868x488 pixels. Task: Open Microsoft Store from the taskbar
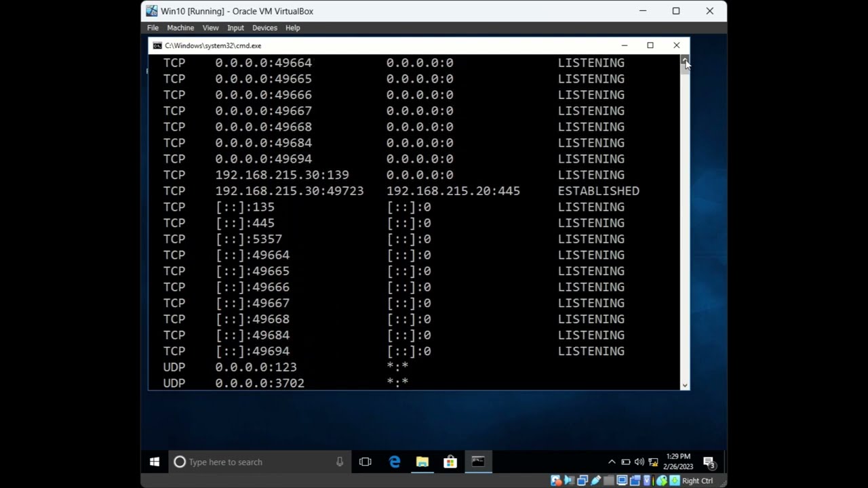coord(450,462)
